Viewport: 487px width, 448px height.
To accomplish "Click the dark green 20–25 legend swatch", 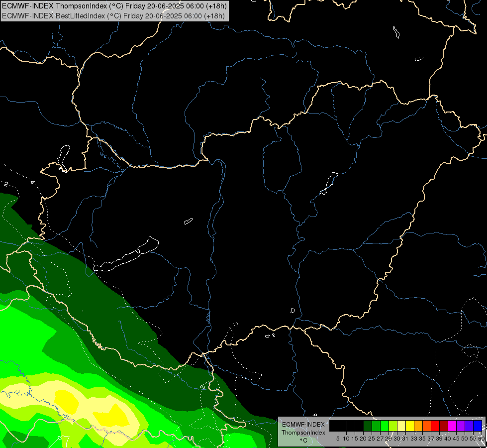I will [x=368, y=426].
